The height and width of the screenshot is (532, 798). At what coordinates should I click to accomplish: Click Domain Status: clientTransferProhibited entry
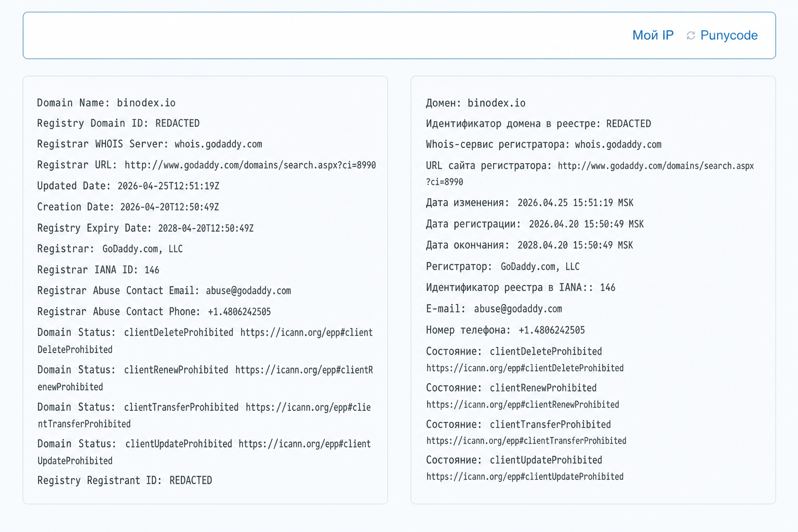(x=204, y=416)
